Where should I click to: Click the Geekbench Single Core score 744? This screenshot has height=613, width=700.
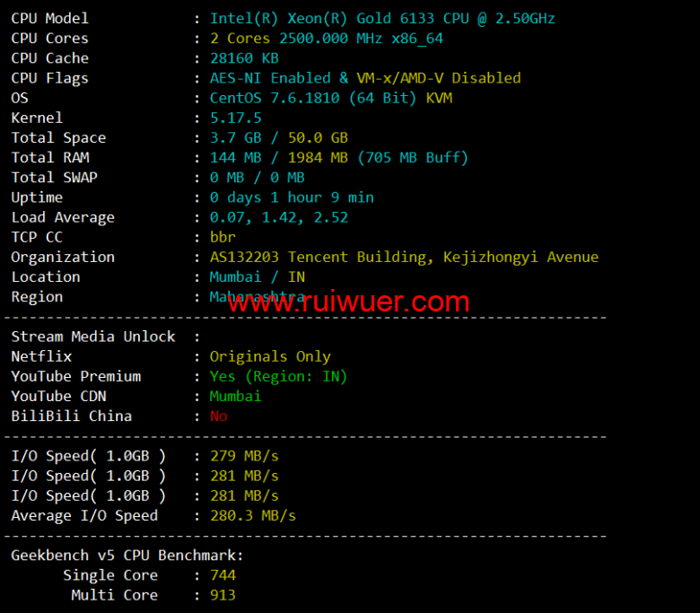tap(223, 575)
